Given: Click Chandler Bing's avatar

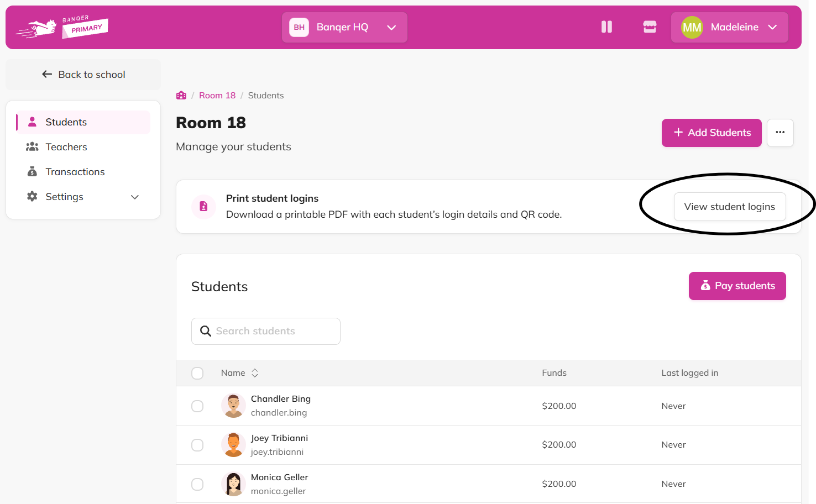Looking at the screenshot, I should 233,406.
